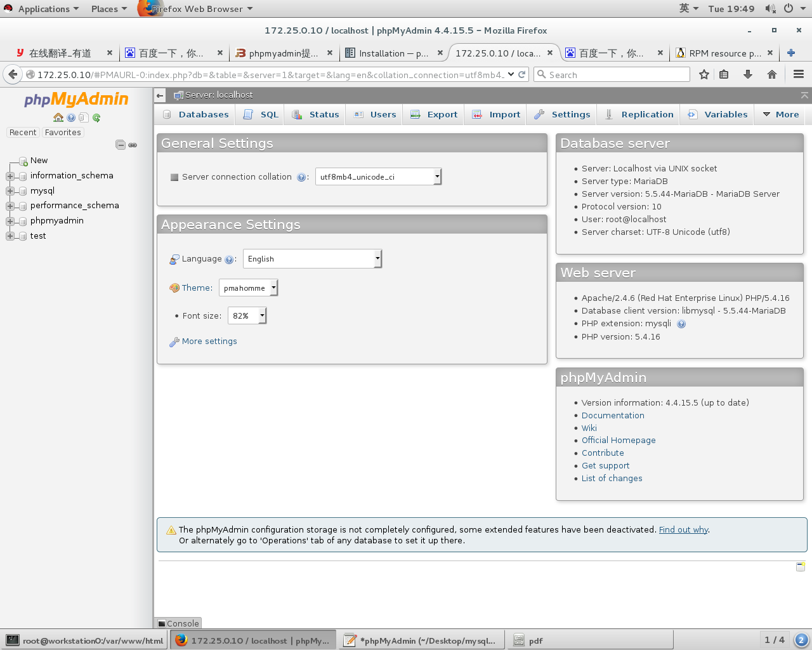Image resolution: width=812 pixels, height=650 pixels.
Task: Expand the performance_schema database node
Action: point(10,206)
